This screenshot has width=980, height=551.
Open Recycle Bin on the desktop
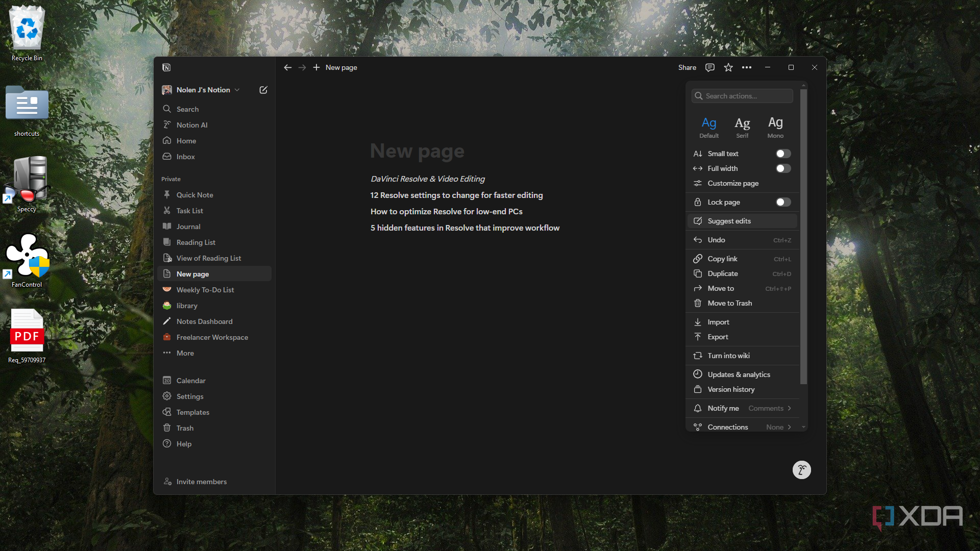[x=27, y=33]
